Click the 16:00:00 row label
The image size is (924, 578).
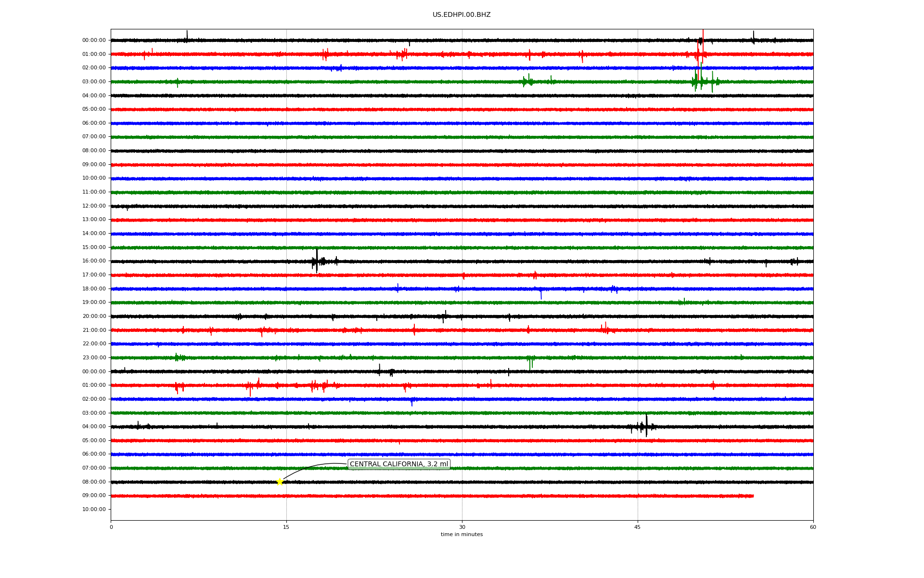pyautogui.click(x=94, y=261)
